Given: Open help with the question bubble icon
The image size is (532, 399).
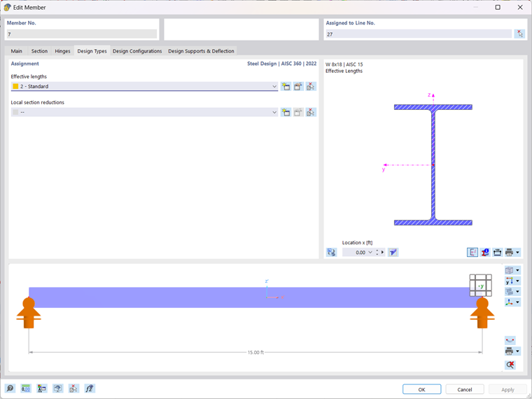Looking at the screenshot, I should pos(10,388).
